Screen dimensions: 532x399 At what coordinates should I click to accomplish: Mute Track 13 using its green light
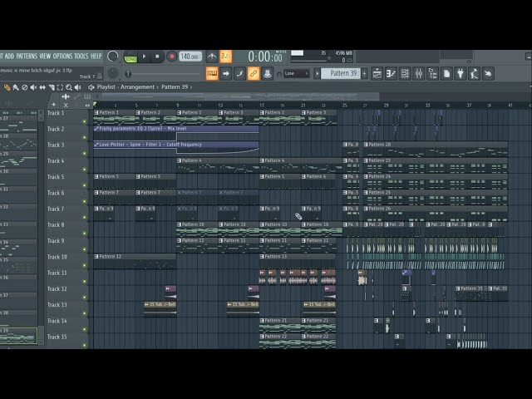click(x=85, y=313)
